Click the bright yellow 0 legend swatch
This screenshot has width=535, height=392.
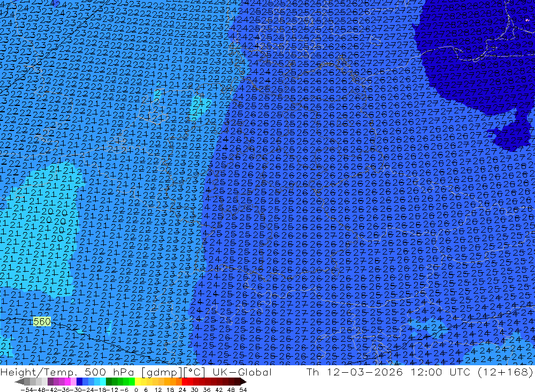click(137, 382)
